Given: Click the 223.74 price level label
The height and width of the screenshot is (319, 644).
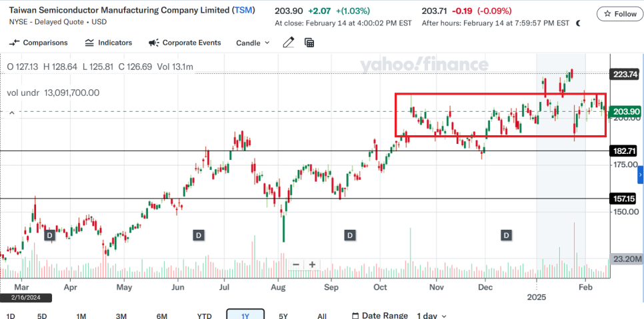Looking at the screenshot, I should pos(625,74).
